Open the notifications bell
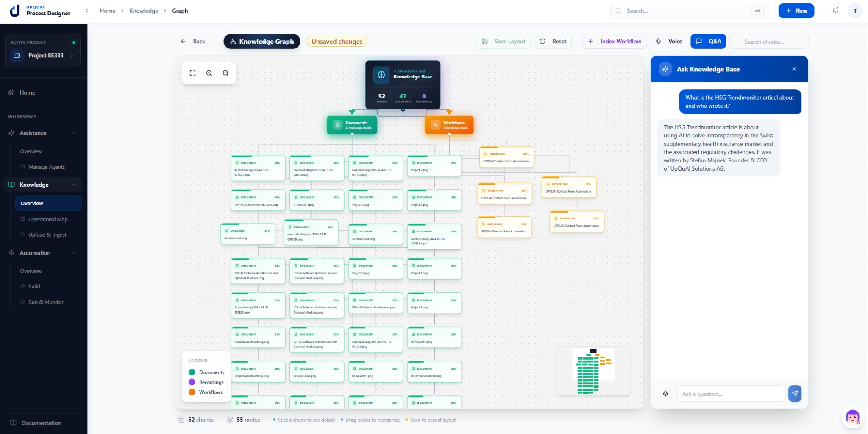Screen dimensions: 868x434 coord(835,10)
